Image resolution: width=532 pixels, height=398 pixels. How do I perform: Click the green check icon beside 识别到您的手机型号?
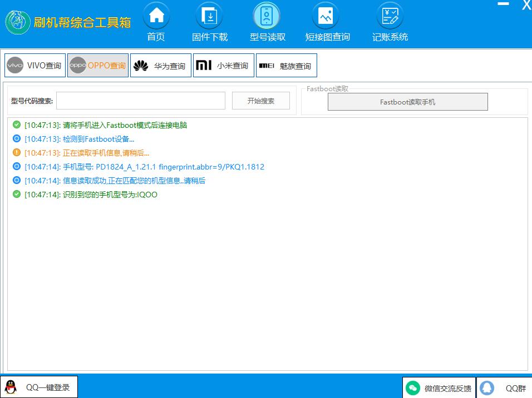click(x=16, y=194)
